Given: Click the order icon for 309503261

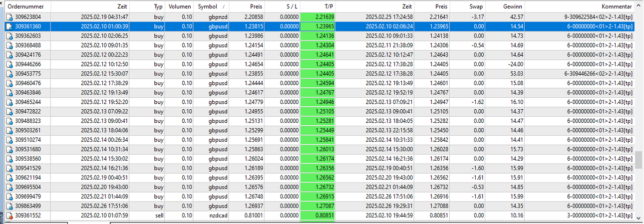Looking at the screenshot, I should (9, 131).
